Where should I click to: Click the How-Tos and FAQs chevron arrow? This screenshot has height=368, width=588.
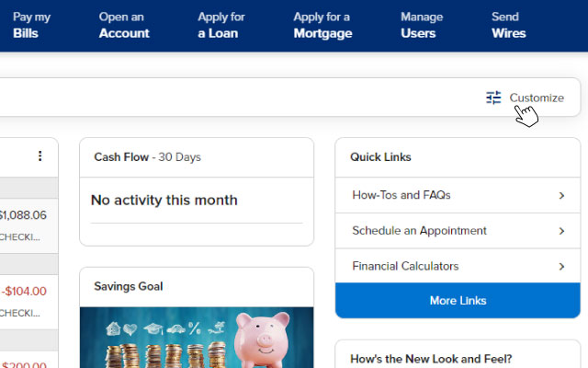(561, 196)
